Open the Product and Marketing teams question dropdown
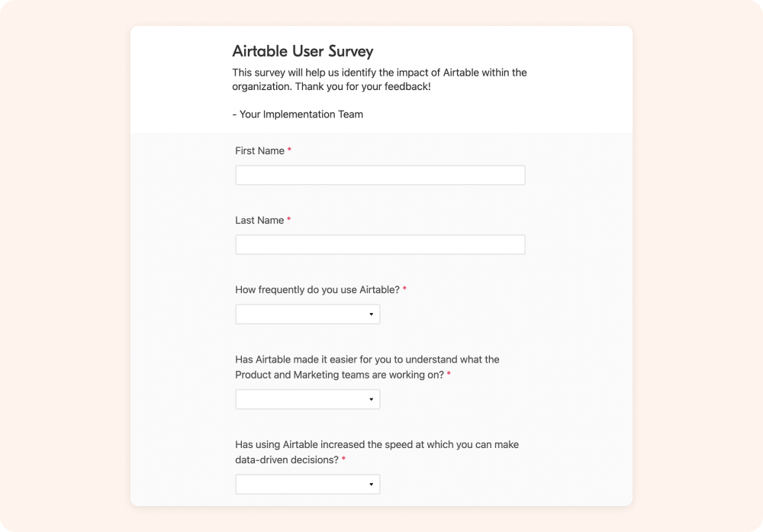Image resolution: width=763 pixels, height=532 pixels. click(307, 398)
